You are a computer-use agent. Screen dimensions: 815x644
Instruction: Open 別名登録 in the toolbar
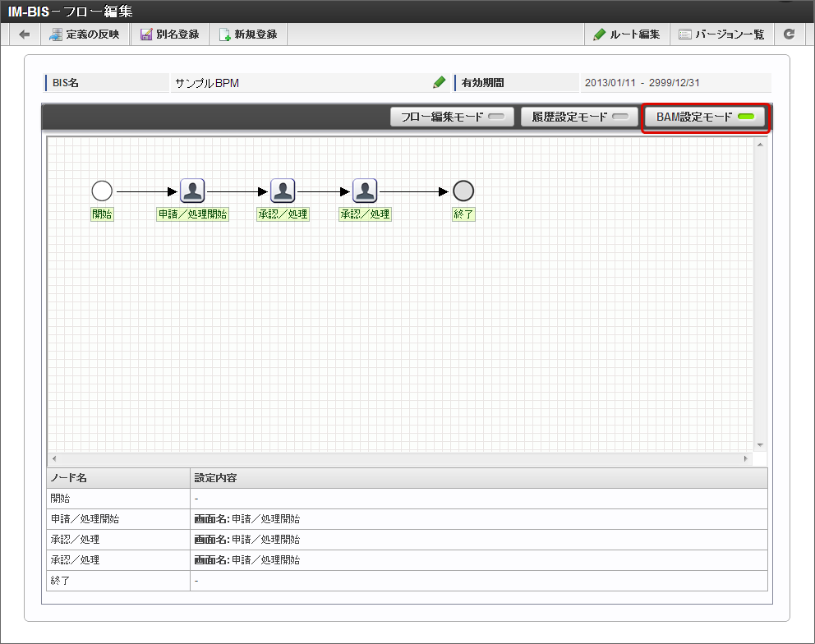(x=170, y=34)
